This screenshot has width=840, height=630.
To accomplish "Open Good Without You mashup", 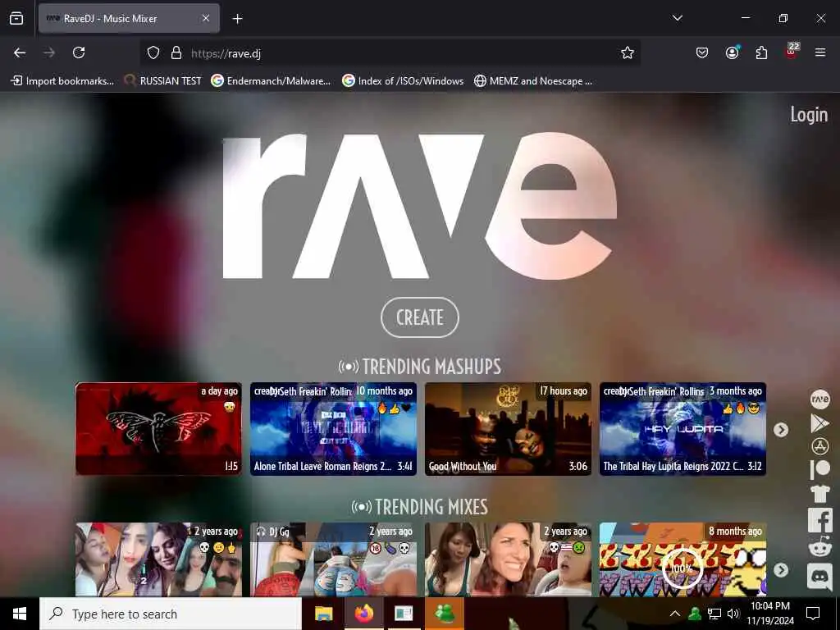I will [508, 428].
